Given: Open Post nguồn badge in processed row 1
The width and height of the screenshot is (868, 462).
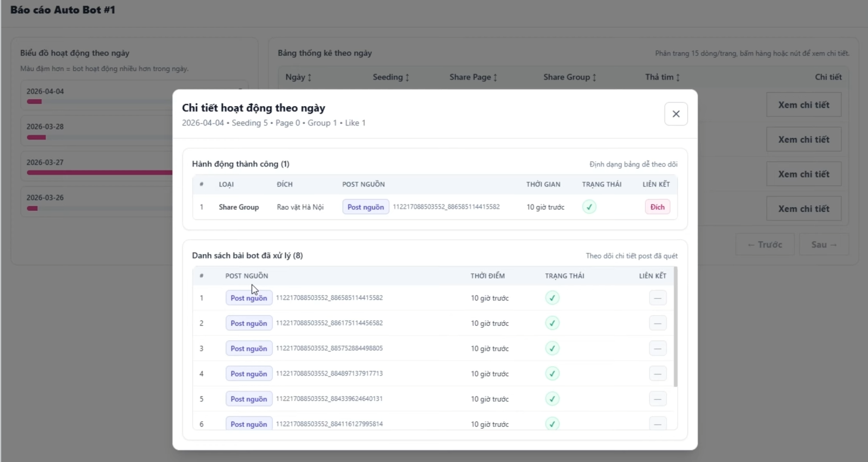Looking at the screenshot, I should [x=249, y=298].
